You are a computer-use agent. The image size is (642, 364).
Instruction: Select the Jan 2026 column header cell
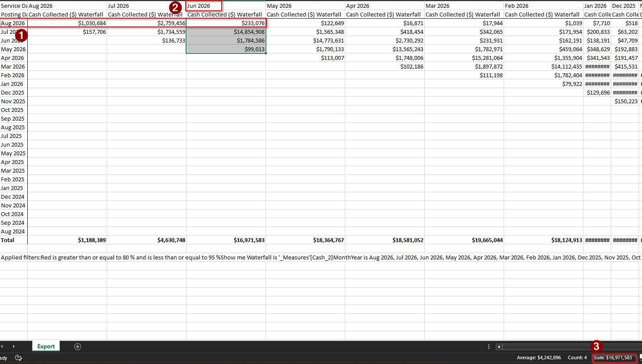coord(597,6)
